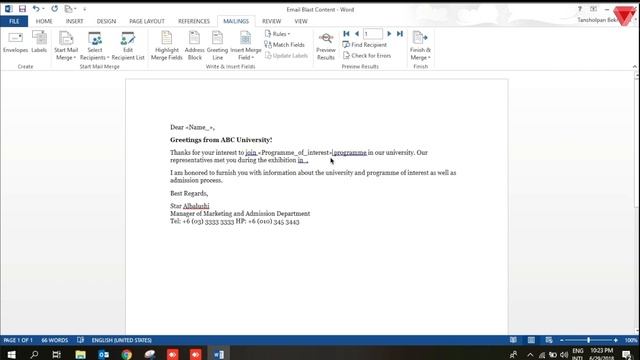Click the Save icon in Quick Access
This screenshot has height=360, width=640.
tap(22, 9)
